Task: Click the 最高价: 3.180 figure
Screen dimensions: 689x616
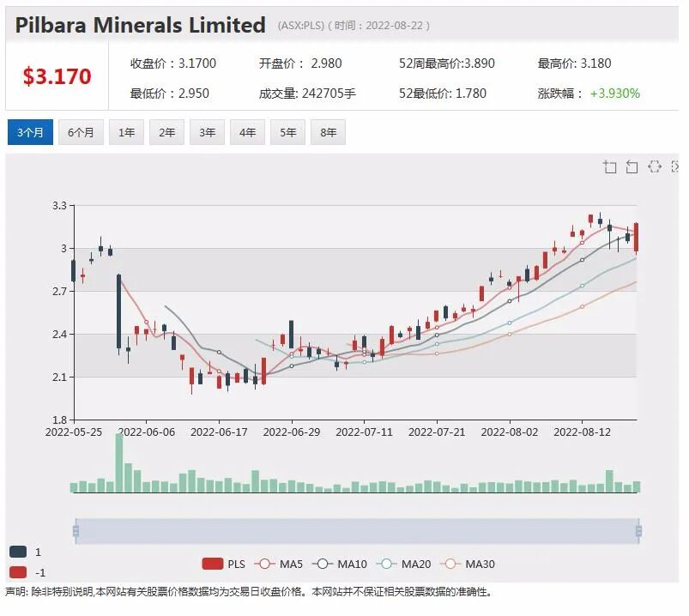Action: pos(574,63)
